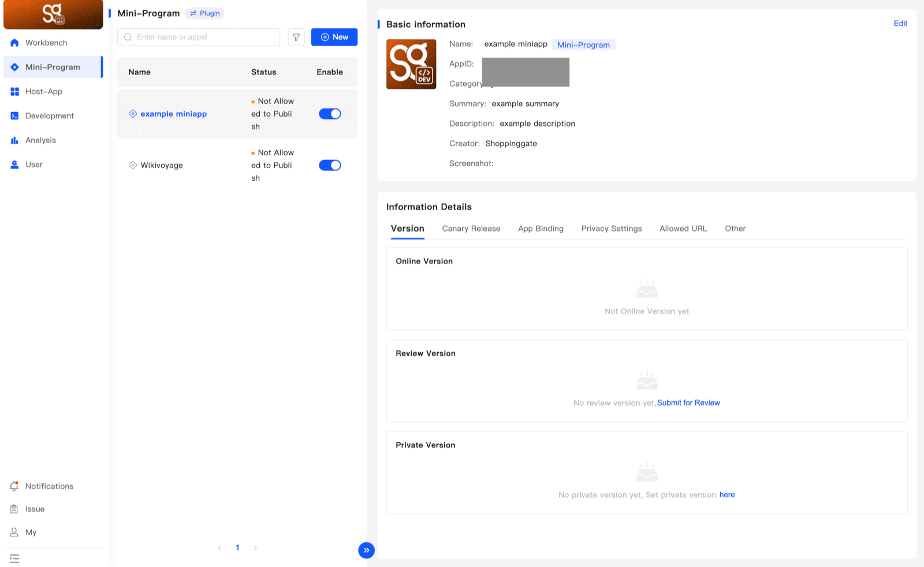
Task: Click the Shoppinggate creator value
Action: 511,144
